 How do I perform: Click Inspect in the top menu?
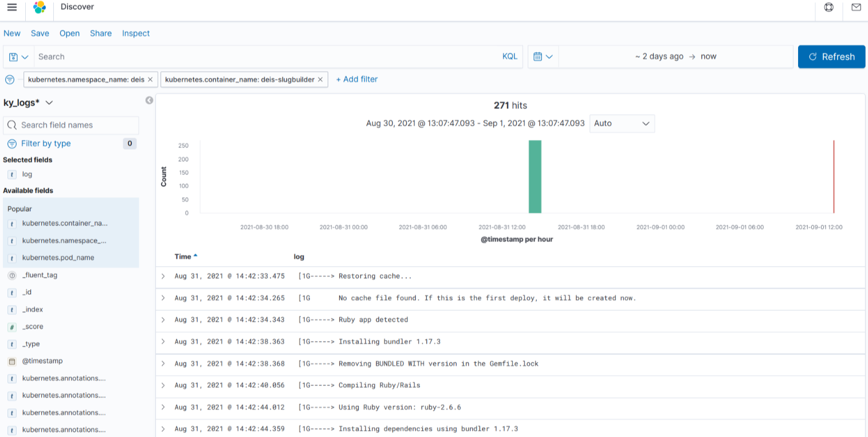136,33
